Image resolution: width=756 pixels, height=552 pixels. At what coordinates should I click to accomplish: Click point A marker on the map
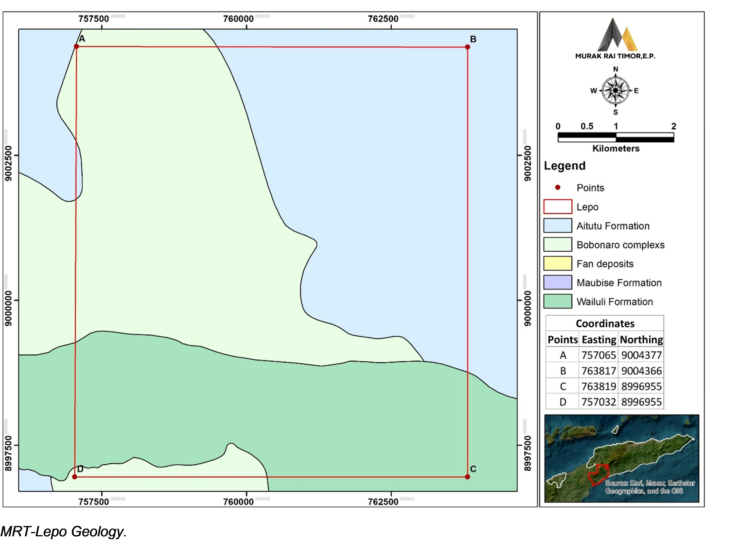(x=76, y=47)
